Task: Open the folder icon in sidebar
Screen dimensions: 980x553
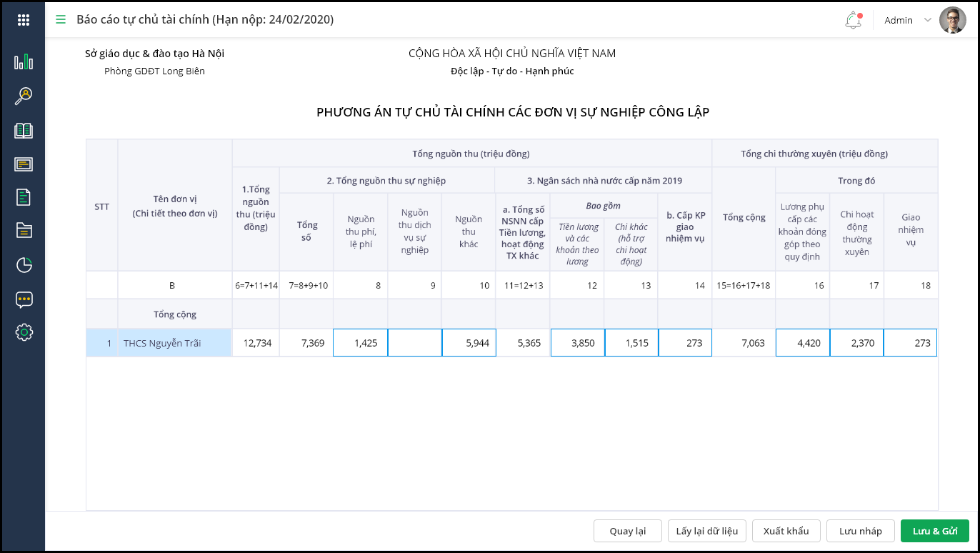Action: 24,230
